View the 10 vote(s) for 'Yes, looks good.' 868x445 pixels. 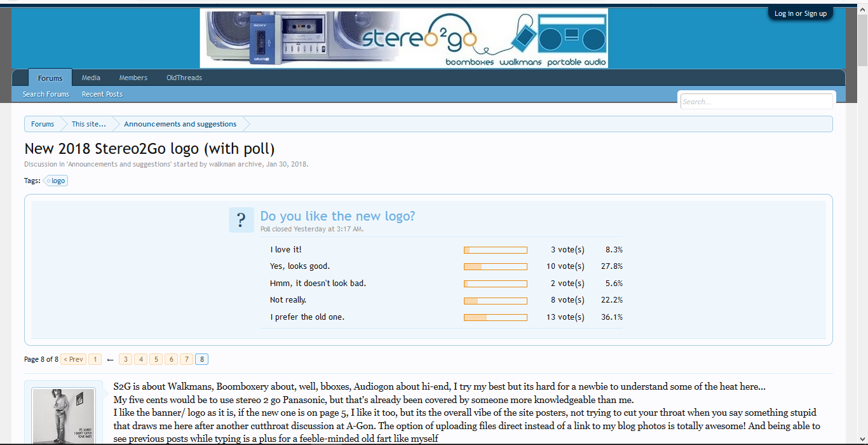click(566, 266)
